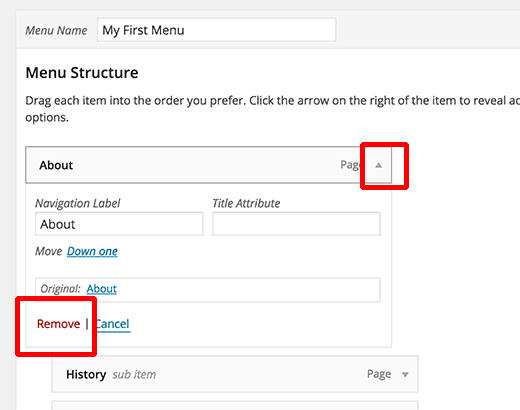Click the Menu Structure heading

(x=82, y=73)
